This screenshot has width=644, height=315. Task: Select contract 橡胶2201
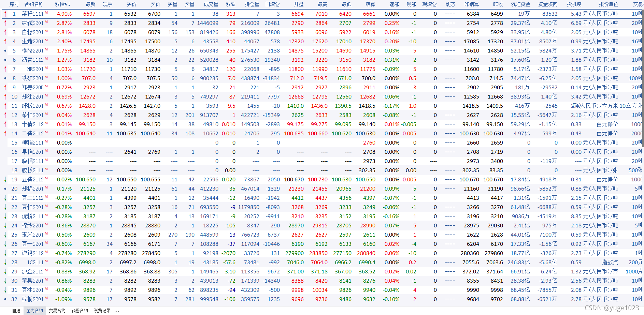(x=33, y=51)
